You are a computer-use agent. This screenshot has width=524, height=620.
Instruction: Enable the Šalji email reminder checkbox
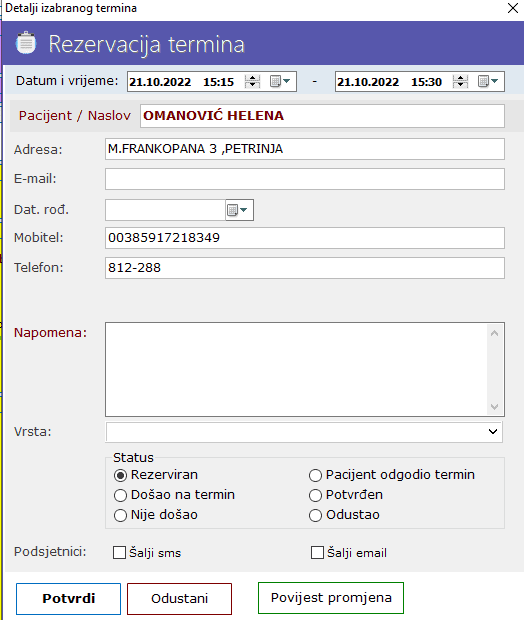(x=317, y=552)
